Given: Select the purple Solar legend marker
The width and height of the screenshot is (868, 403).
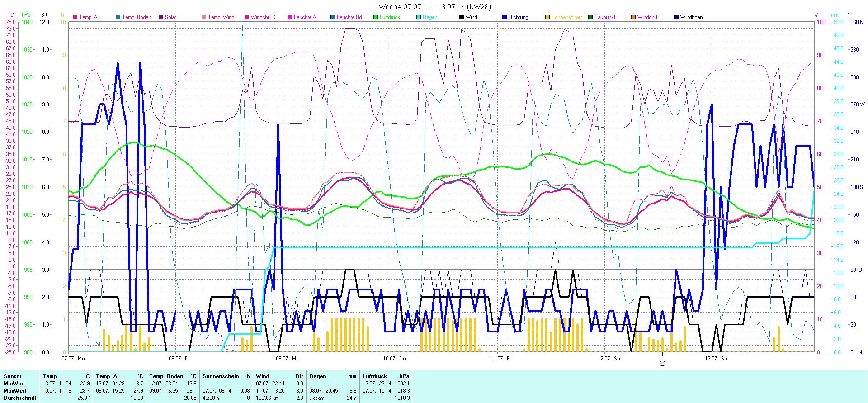Looking at the screenshot, I should point(161,17).
